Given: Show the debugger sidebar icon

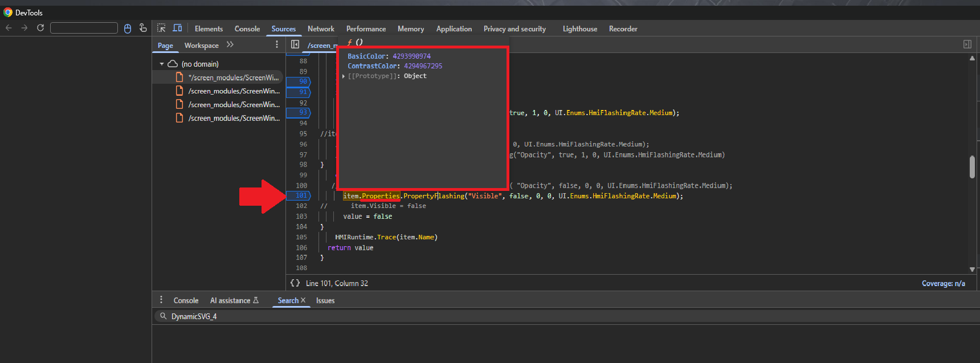Looking at the screenshot, I should (x=967, y=44).
